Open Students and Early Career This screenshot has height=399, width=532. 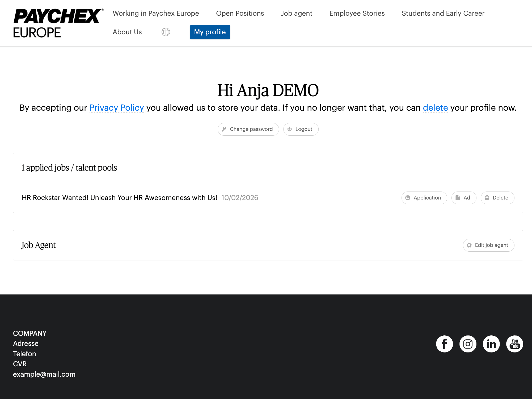point(443,13)
